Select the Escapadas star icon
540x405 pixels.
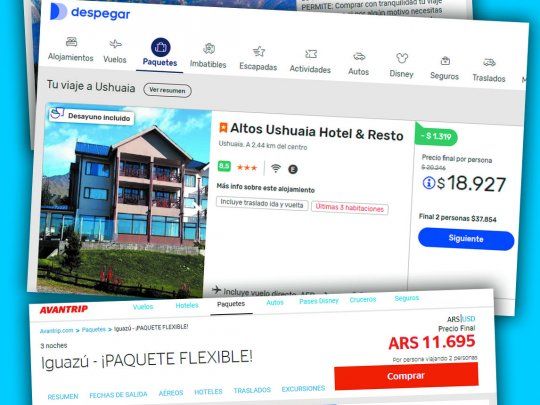[259, 51]
